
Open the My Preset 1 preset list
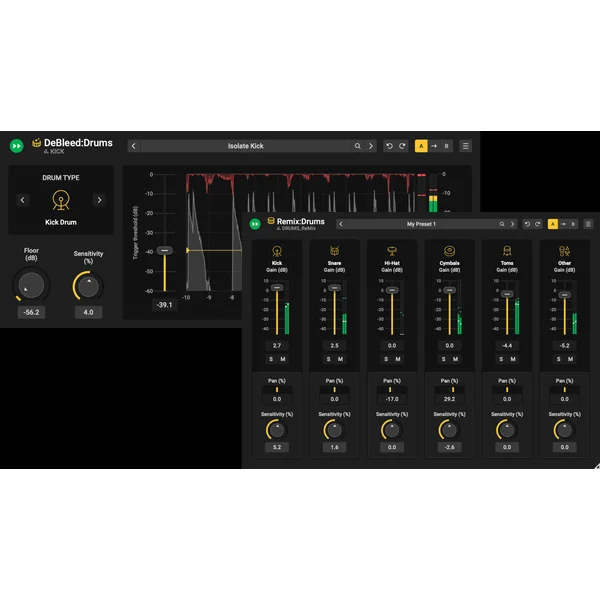coord(421,224)
